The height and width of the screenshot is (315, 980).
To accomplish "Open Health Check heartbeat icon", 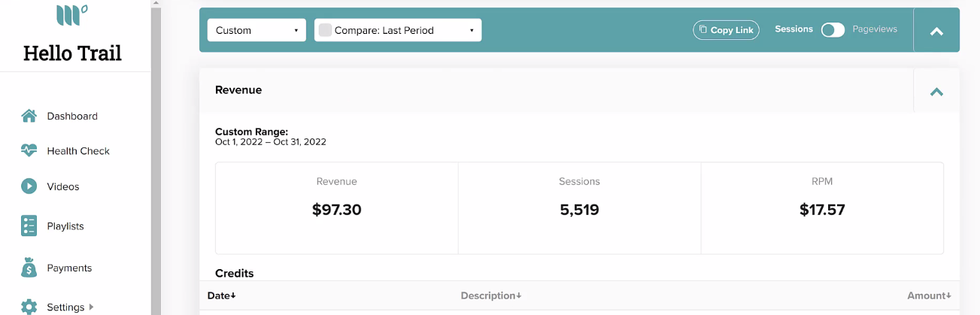I will pyautogui.click(x=29, y=150).
